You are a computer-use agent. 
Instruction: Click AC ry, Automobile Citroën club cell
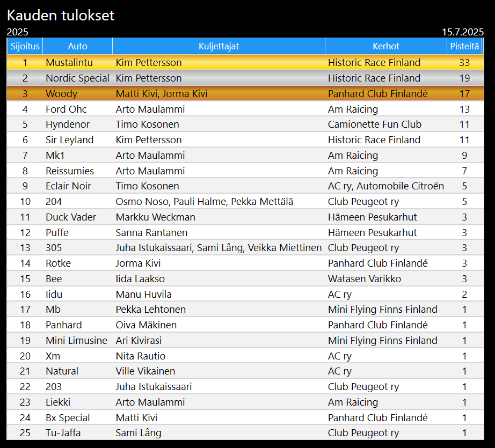pyautogui.click(x=386, y=186)
